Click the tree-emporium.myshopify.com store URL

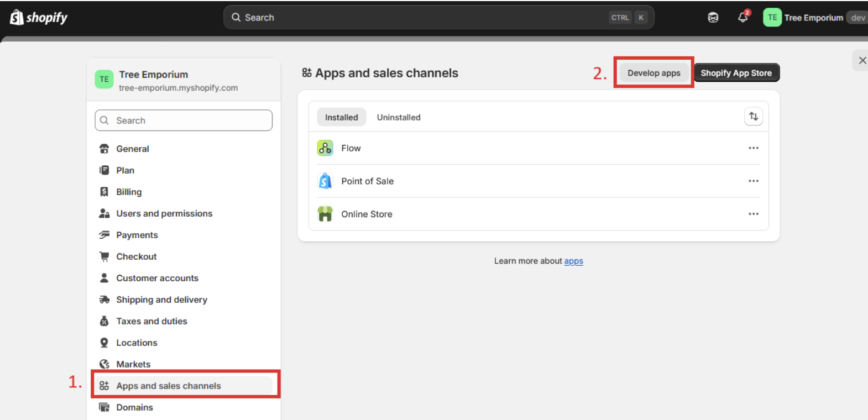pos(178,88)
